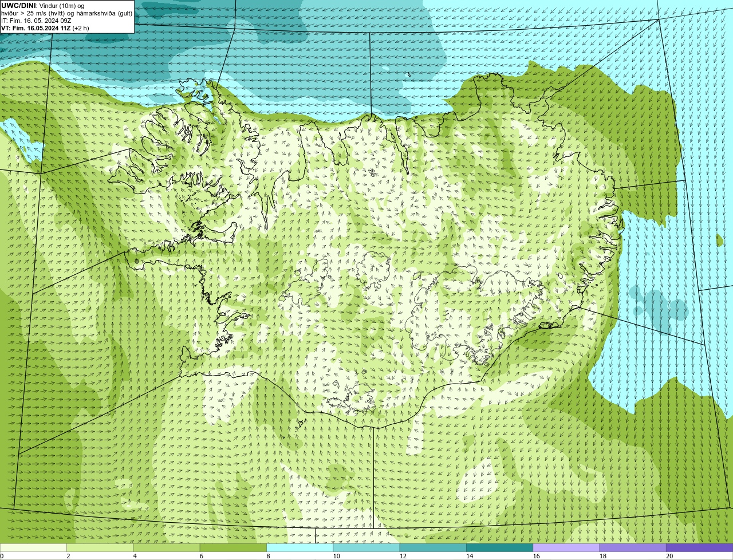Click the legend swatch above 20 m/s
Viewport: 733px width, 560px height.
coord(699,547)
